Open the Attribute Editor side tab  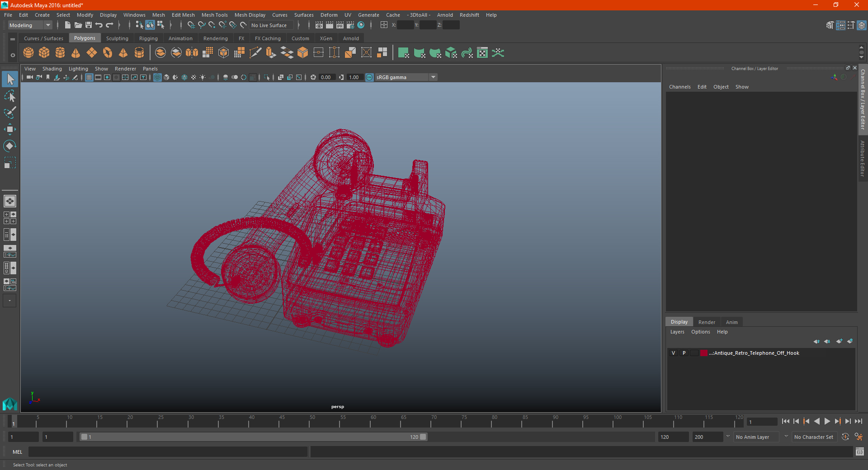click(863, 158)
